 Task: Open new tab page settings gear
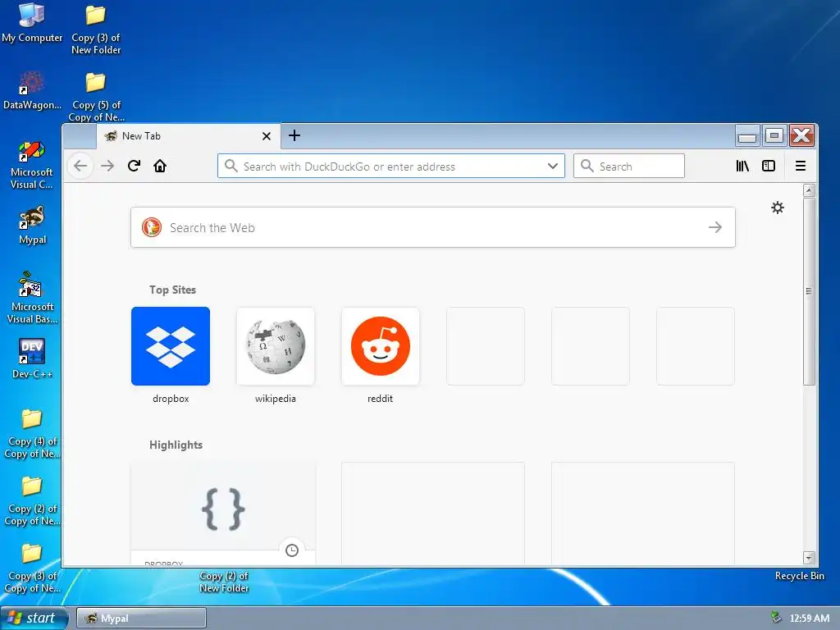(x=778, y=208)
